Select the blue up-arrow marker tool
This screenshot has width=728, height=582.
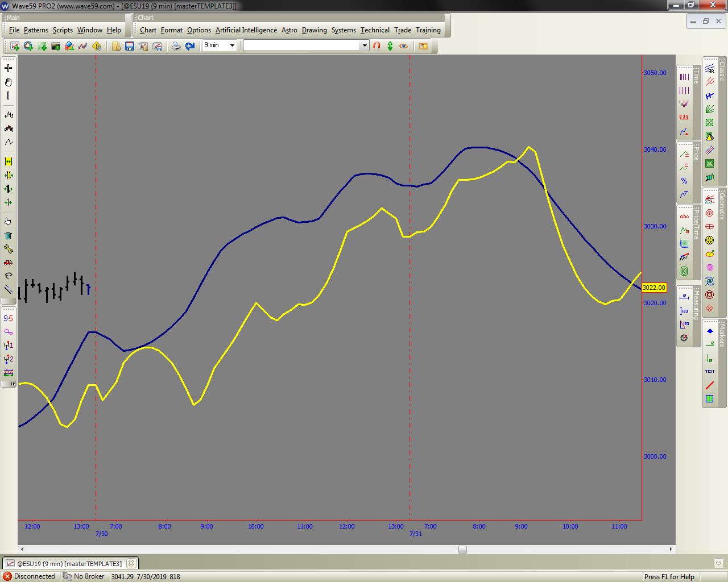click(x=710, y=331)
